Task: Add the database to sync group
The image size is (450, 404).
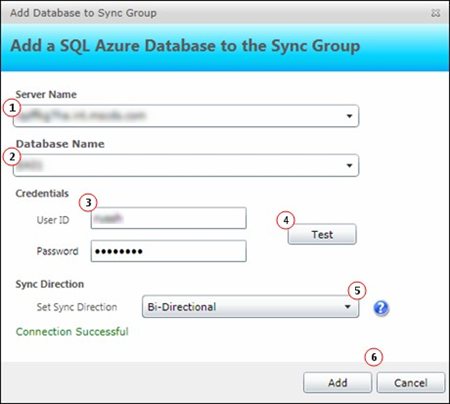Action: coord(337,383)
